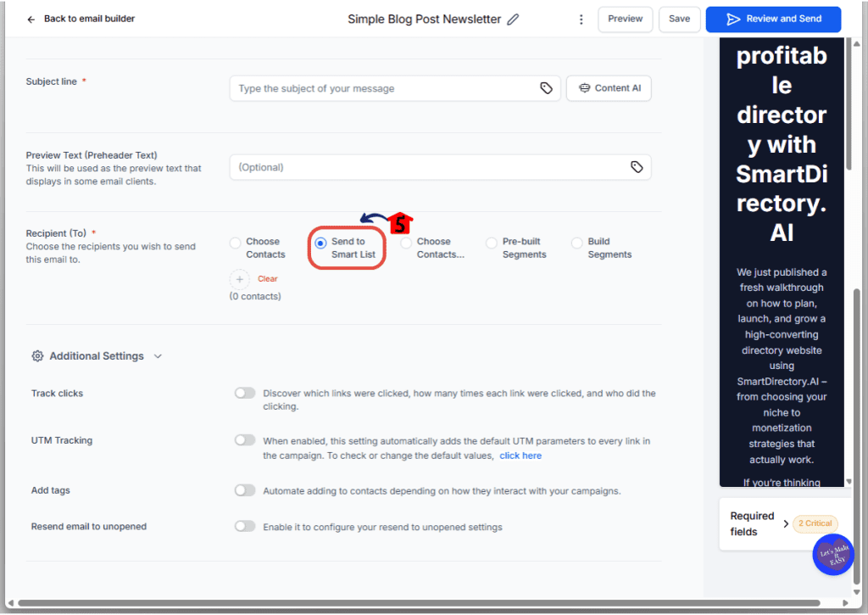Click the tag icon beside Preview Text field
Screen dimensions: 868x615
pos(637,167)
